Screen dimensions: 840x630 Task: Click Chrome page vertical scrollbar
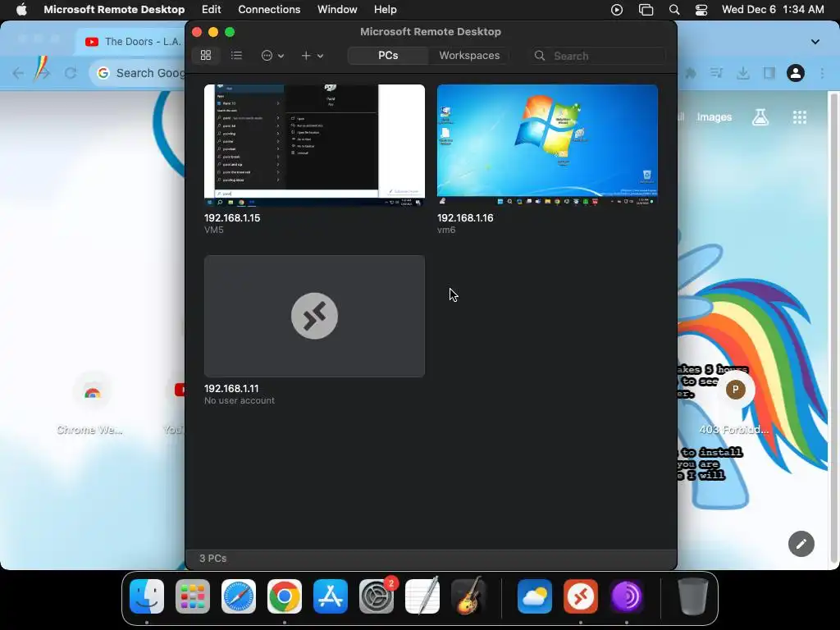pyautogui.click(x=833, y=328)
